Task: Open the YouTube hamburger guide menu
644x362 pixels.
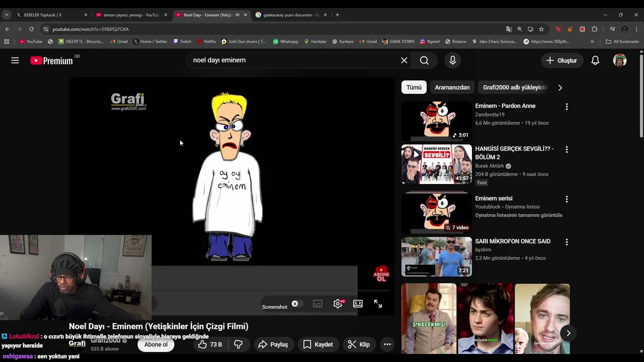Action: click(15, 60)
